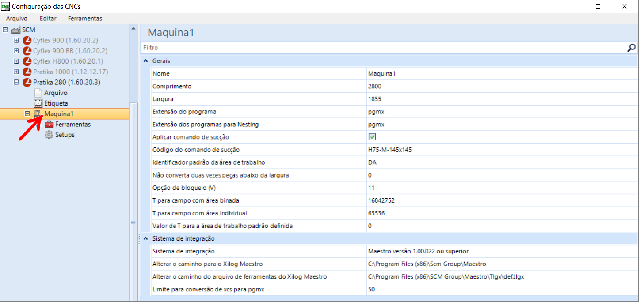
Task: Select the Setups tree item label
Action: (65, 135)
